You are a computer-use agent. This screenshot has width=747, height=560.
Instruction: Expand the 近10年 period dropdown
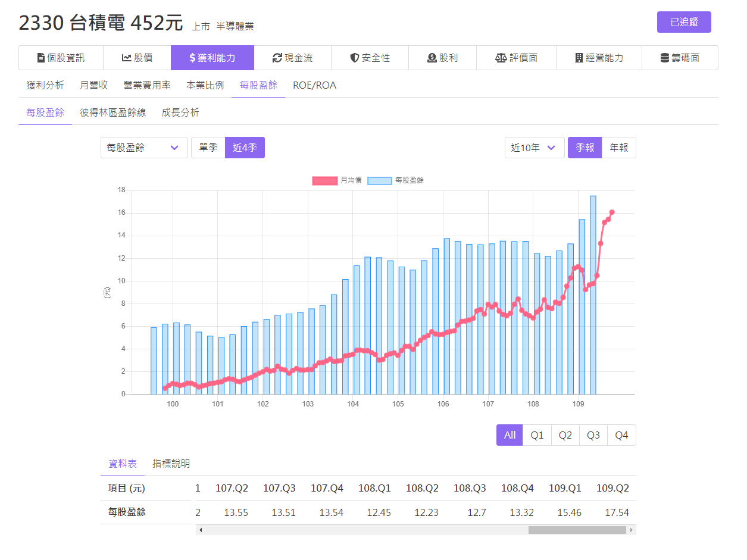(x=535, y=148)
